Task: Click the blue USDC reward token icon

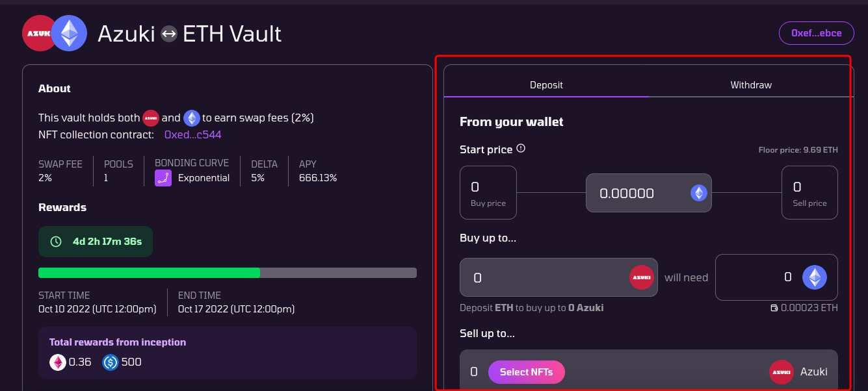Action: (111, 362)
